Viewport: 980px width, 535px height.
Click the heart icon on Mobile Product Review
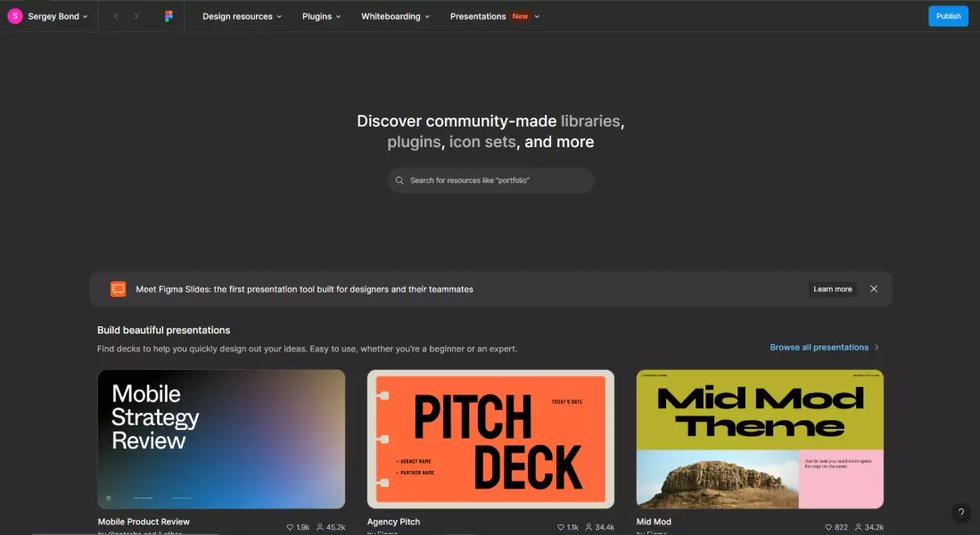[290, 528]
